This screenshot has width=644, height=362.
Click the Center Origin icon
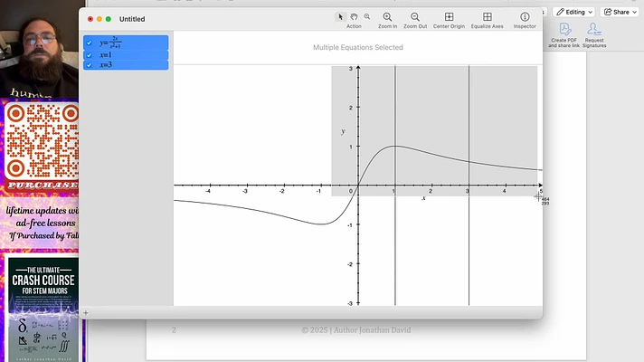coord(449,17)
